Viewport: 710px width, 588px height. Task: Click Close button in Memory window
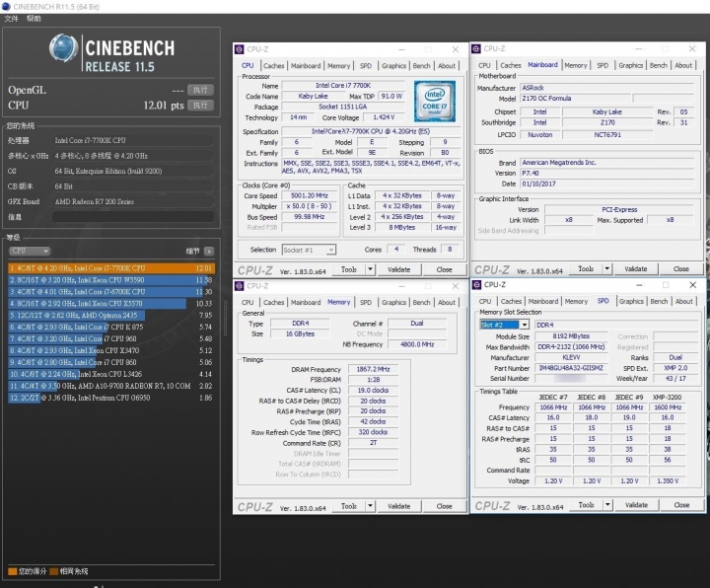[444, 506]
